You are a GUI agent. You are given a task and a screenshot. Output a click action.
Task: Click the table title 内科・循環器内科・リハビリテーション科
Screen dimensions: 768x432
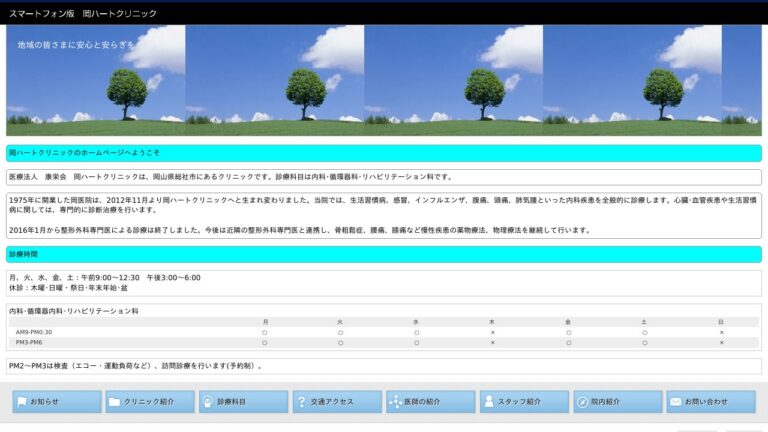[73, 311]
